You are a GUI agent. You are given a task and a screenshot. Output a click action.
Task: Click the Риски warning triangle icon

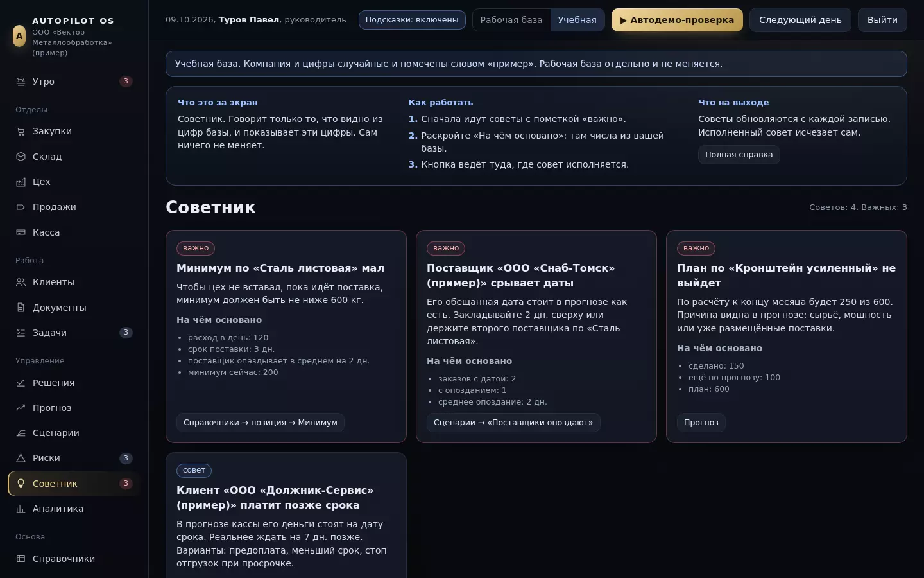(21, 458)
